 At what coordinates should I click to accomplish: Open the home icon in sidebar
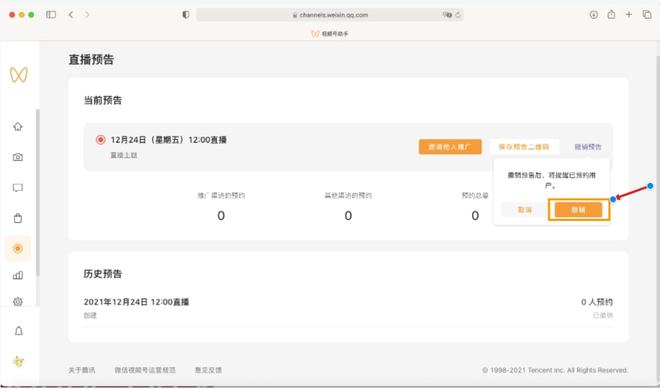tap(18, 126)
